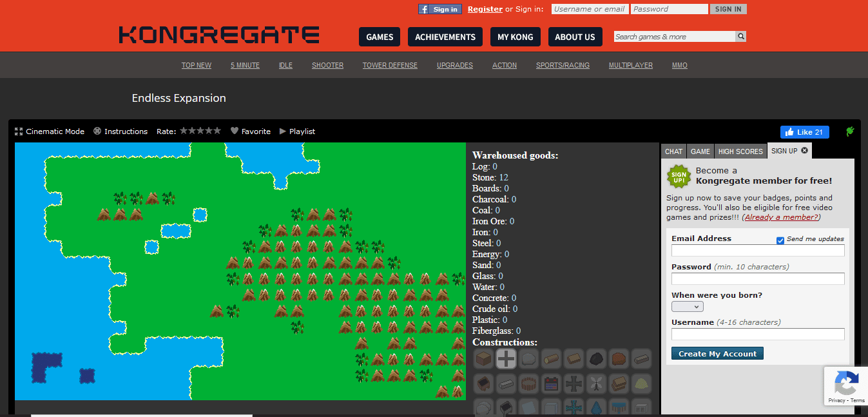This screenshot has height=417, width=868.
Task: Follow the Already a member link
Action: [x=781, y=217]
